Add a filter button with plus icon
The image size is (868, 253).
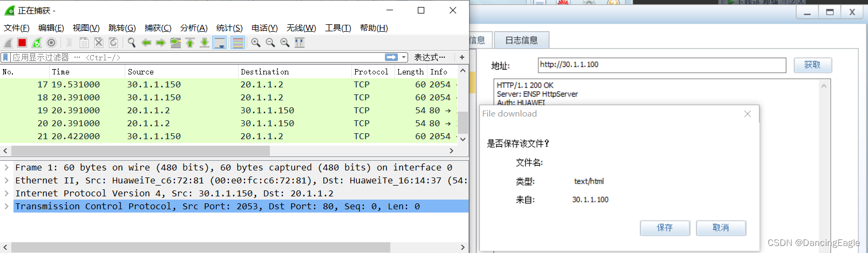[462, 57]
